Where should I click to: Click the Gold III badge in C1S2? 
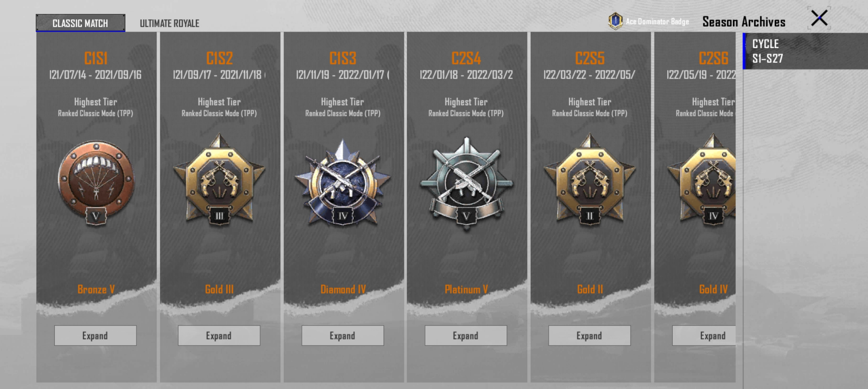tap(219, 180)
